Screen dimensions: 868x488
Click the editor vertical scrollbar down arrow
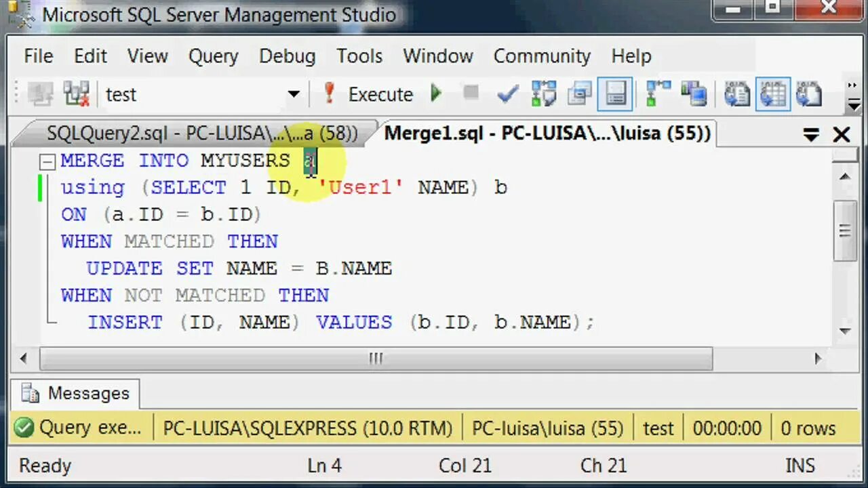(x=844, y=331)
